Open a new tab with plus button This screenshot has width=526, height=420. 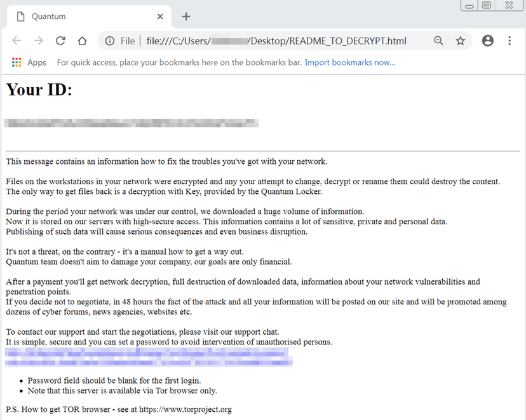(x=186, y=17)
